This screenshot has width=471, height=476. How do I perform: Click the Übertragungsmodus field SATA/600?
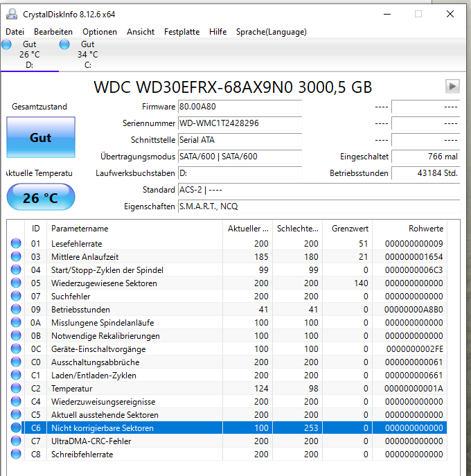(x=240, y=157)
